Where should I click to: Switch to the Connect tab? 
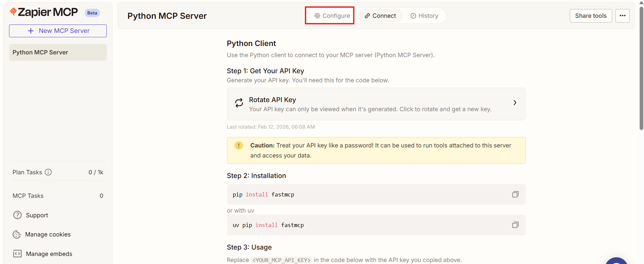coord(380,16)
